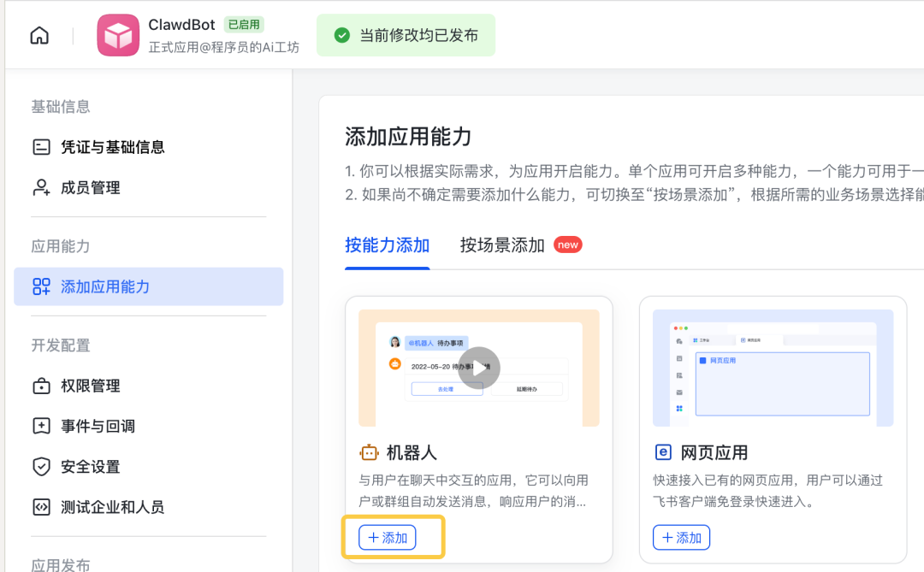The image size is (924, 572).
Task: Click the 权限管理 lock icon
Action: pyautogui.click(x=41, y=386)
